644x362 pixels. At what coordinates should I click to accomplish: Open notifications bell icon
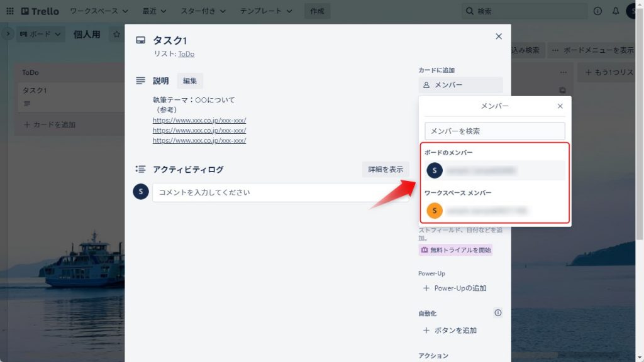point(615,11)
